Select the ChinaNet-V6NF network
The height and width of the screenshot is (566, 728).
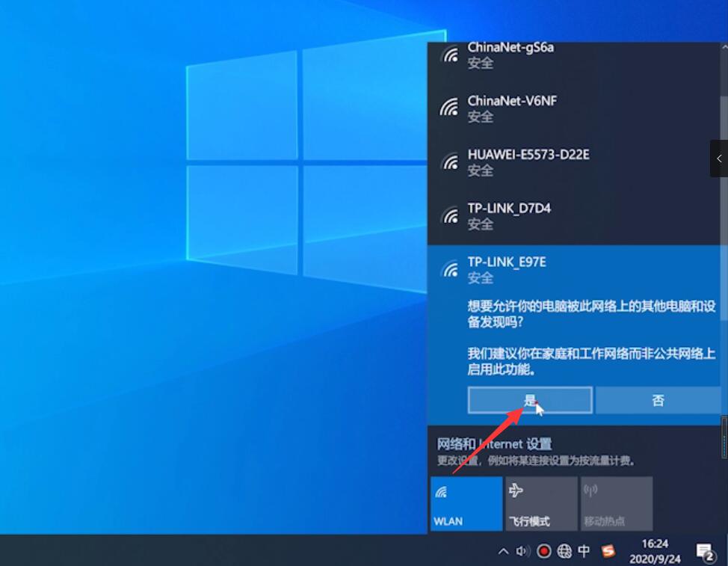(x=574, y=108)
